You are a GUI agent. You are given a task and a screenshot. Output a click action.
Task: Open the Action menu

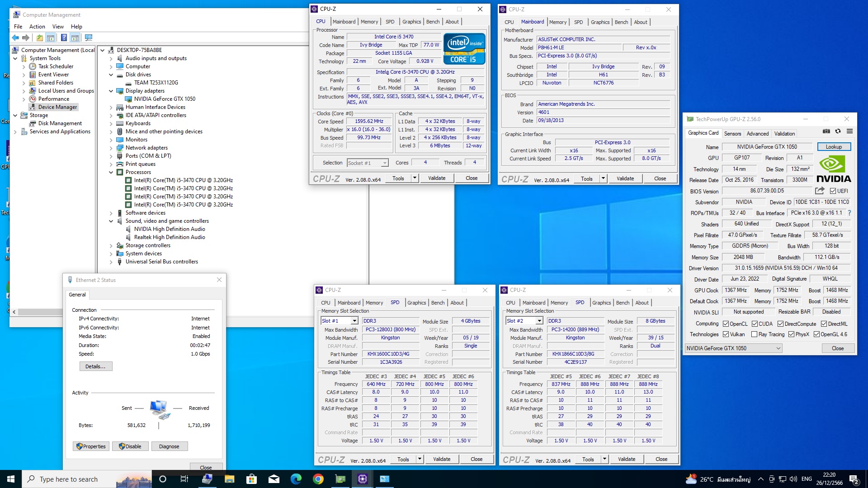coord(37,27)
